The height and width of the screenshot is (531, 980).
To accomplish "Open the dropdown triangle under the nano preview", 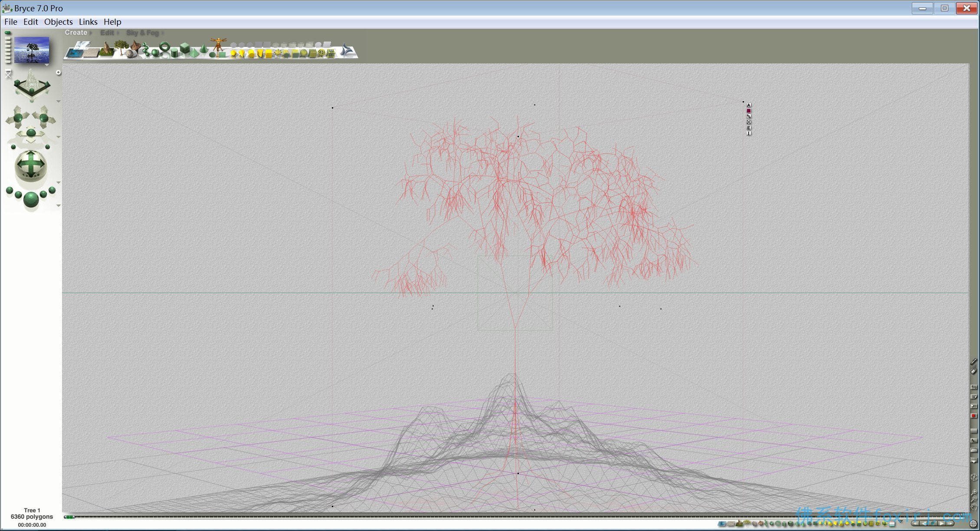I will click(x=46, y=65).
